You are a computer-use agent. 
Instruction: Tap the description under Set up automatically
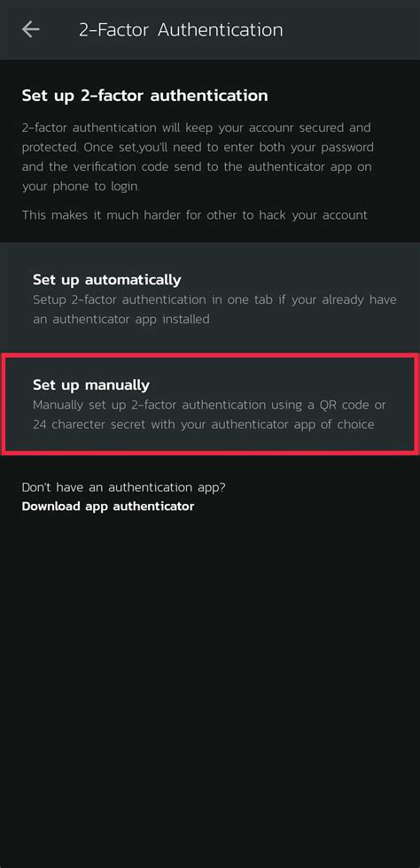214,309
